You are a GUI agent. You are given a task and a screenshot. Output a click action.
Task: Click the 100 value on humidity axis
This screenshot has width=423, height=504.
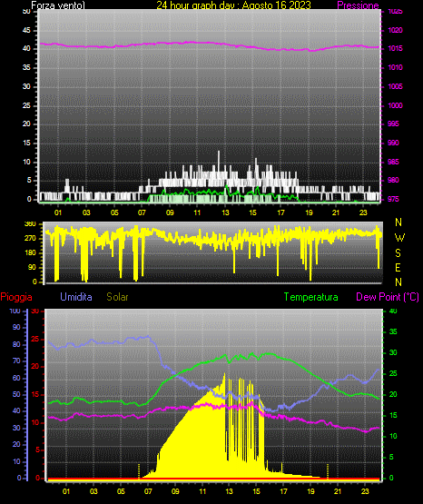pos(15,311)
